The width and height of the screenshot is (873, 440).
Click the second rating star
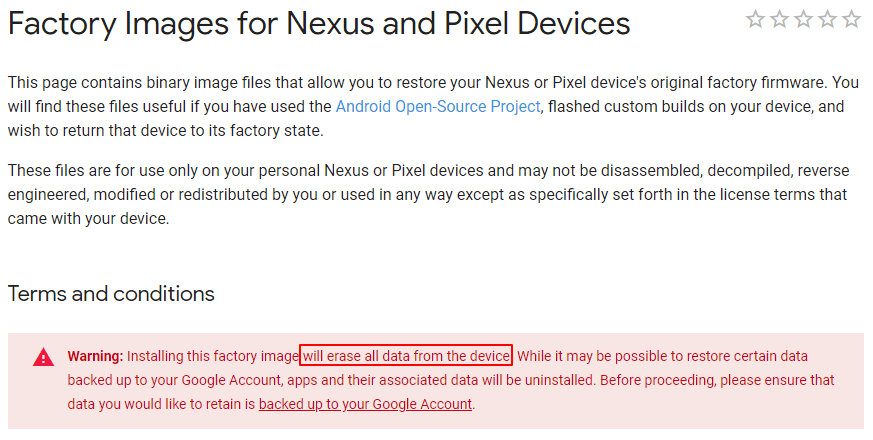779,19
